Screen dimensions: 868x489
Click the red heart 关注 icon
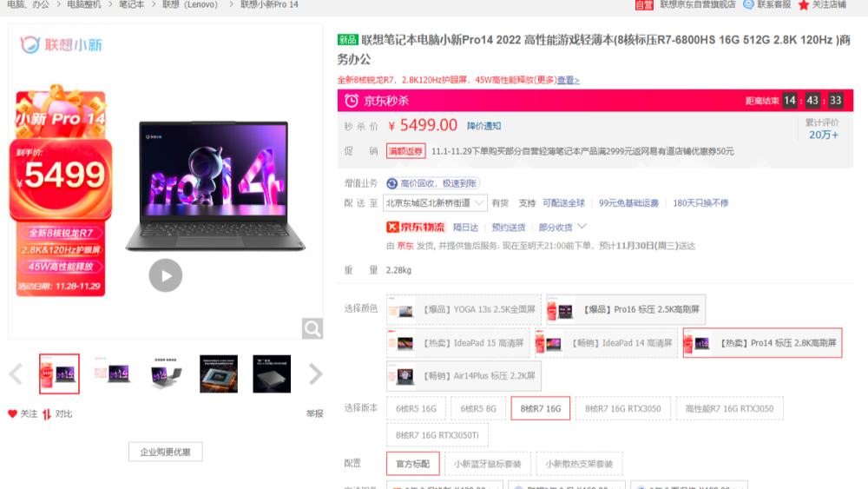click(13, 413)
